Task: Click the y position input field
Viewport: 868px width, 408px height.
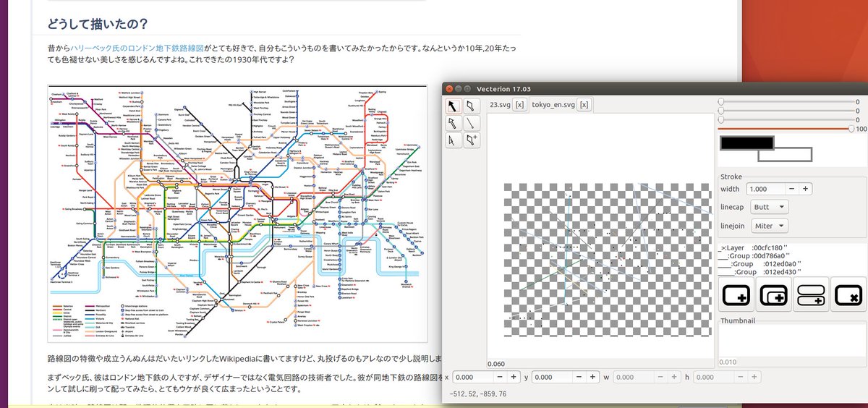Action: coord(553,377)
